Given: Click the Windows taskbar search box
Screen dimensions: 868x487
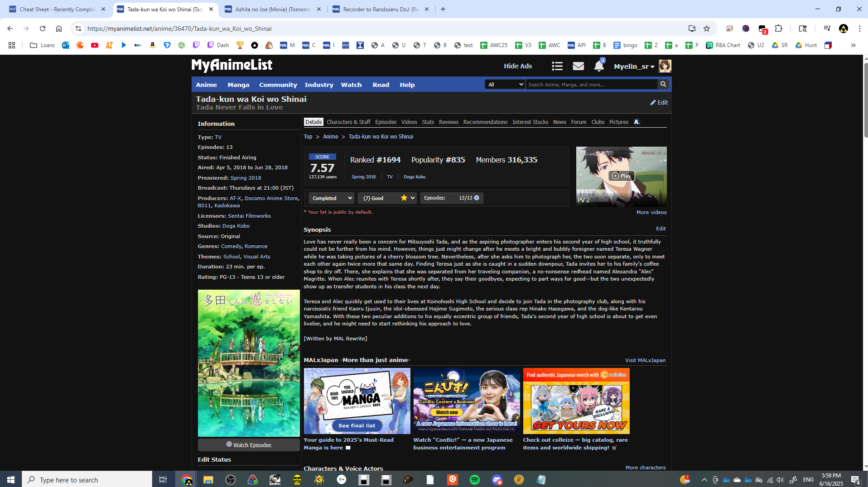Looking at the screenshot, I should coord(87,480).
